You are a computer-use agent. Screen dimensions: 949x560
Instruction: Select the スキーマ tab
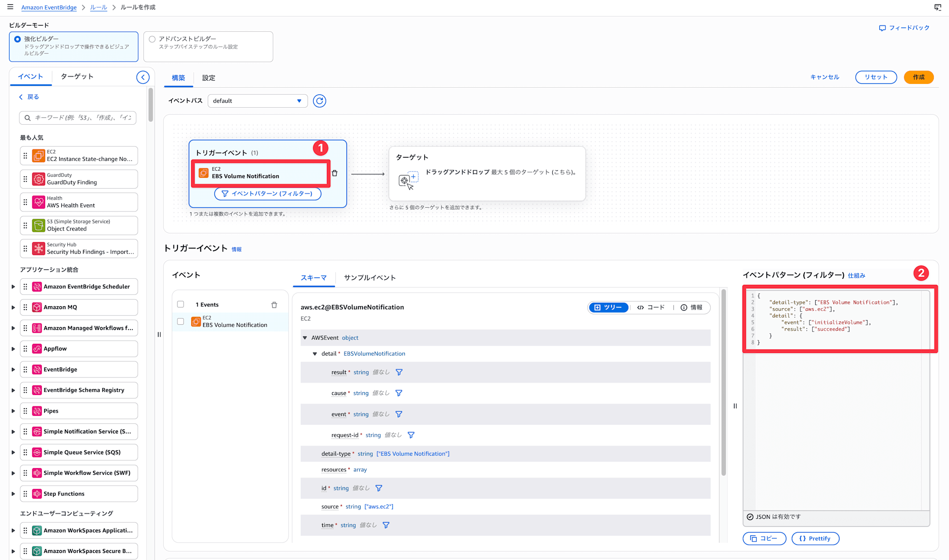click(x=314, y=278)
